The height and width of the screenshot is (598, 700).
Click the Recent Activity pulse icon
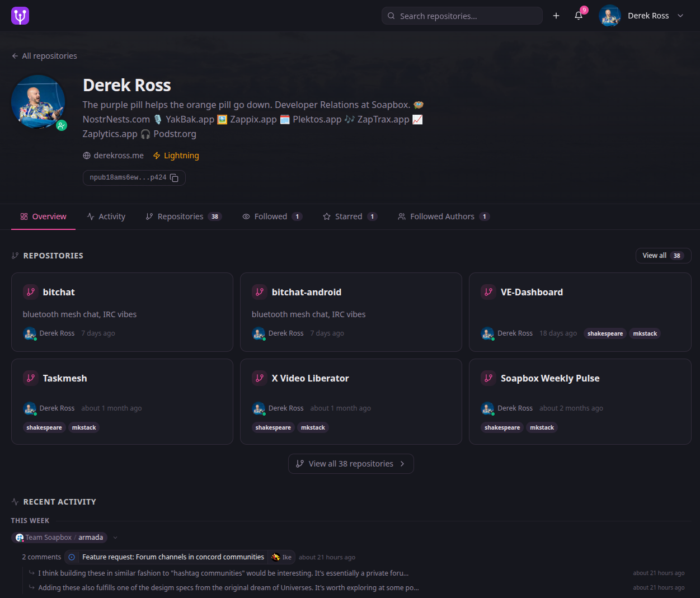[15, 502]
